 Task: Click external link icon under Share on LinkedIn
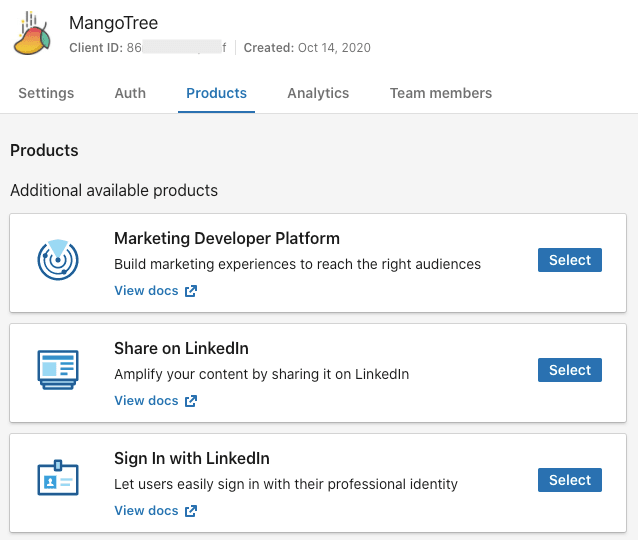[x=191, y=401]
